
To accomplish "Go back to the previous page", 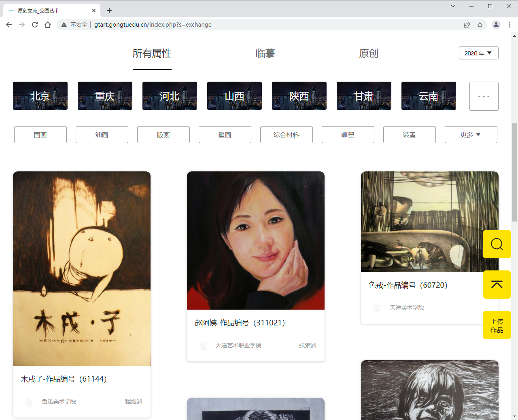I will 9,25.
